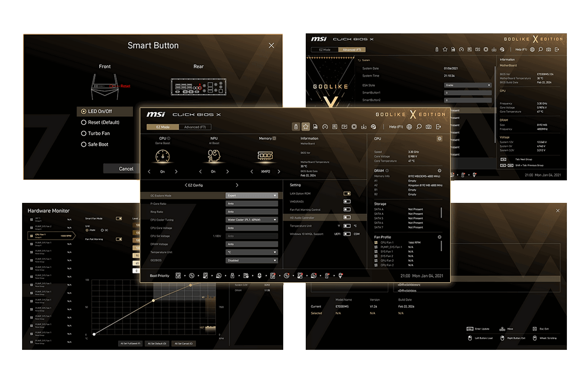This screenshot has width=588, height=369.
Task: Click the exit icon in main toolbar
Action: [x=438, y=127]
